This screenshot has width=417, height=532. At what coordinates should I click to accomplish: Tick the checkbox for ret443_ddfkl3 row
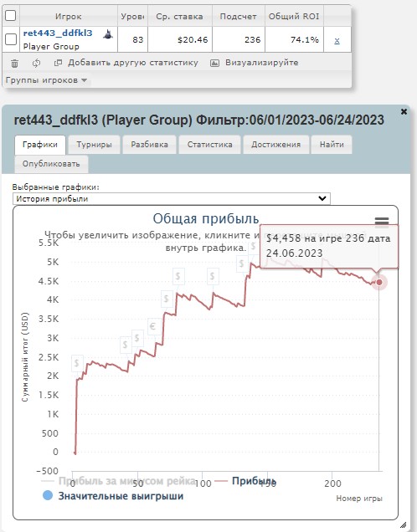(x=11, y=39)
